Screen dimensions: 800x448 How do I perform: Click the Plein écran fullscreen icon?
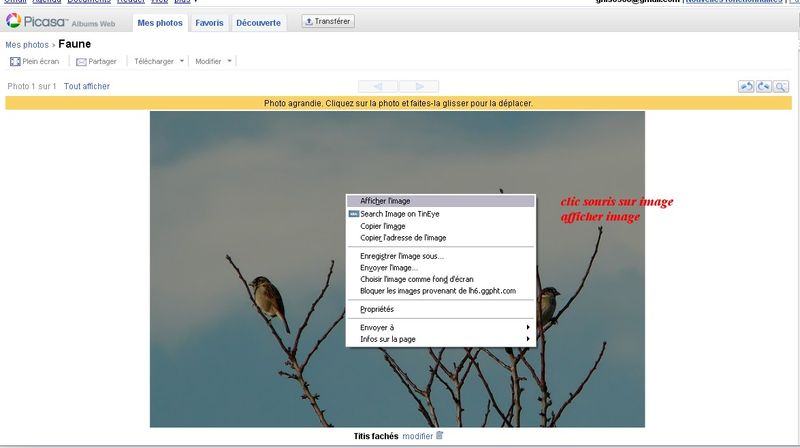point(15,62)
